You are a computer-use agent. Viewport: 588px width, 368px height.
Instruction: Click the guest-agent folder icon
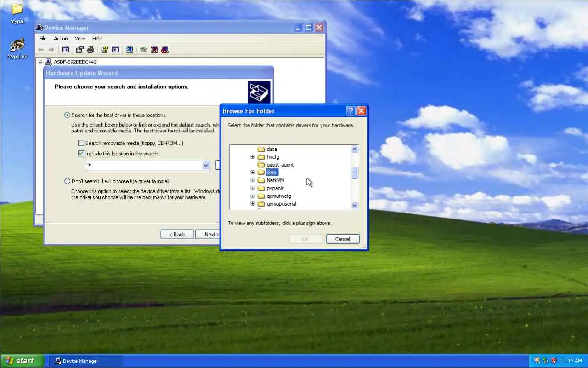point(261,165)
